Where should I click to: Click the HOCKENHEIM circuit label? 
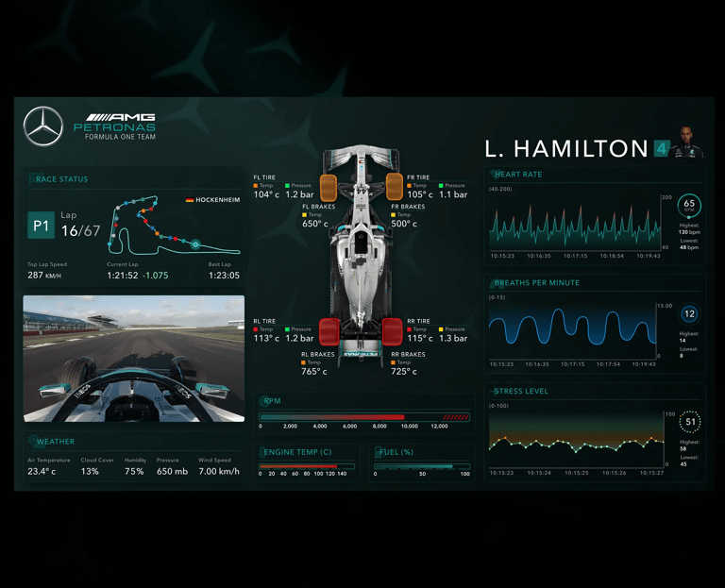tap(218, 200)
